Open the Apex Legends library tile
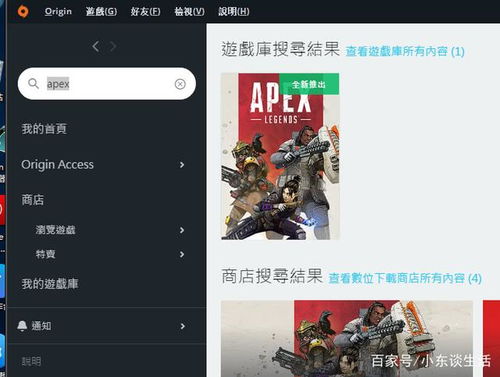This screenshot has height=377, width=500. [280, 156]
